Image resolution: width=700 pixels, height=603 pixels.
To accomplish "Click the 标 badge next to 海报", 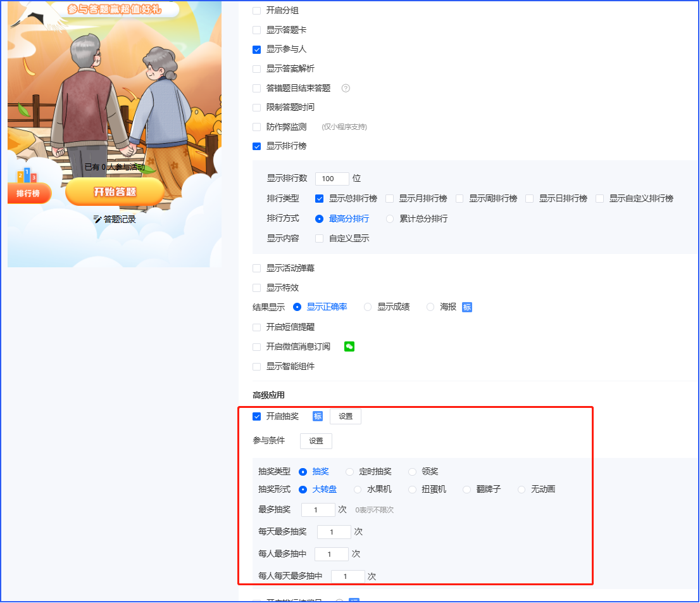I will [x=467, y=307].
